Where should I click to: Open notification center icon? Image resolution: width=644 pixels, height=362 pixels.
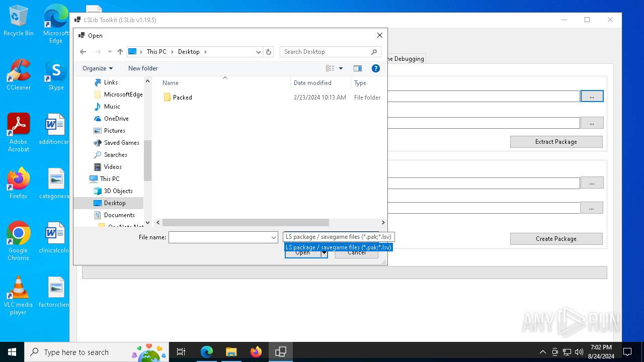tap(627, 352)
